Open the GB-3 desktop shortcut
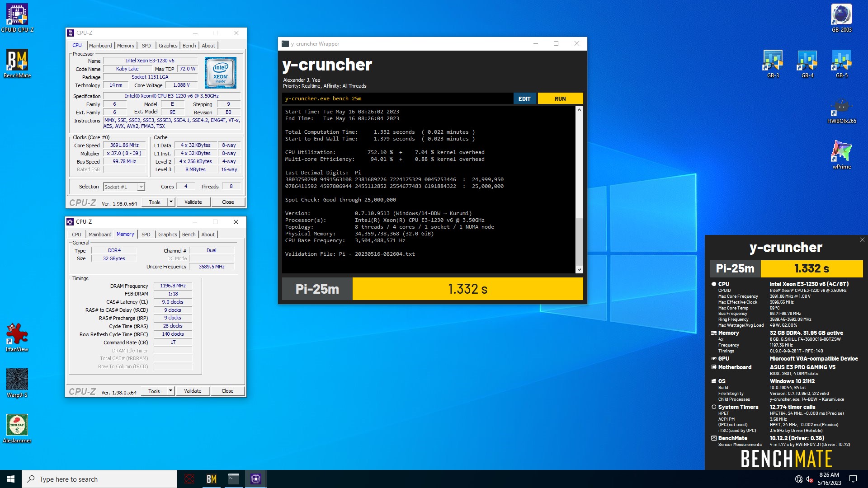The image size is (868, 488). [x=773, y=64]
